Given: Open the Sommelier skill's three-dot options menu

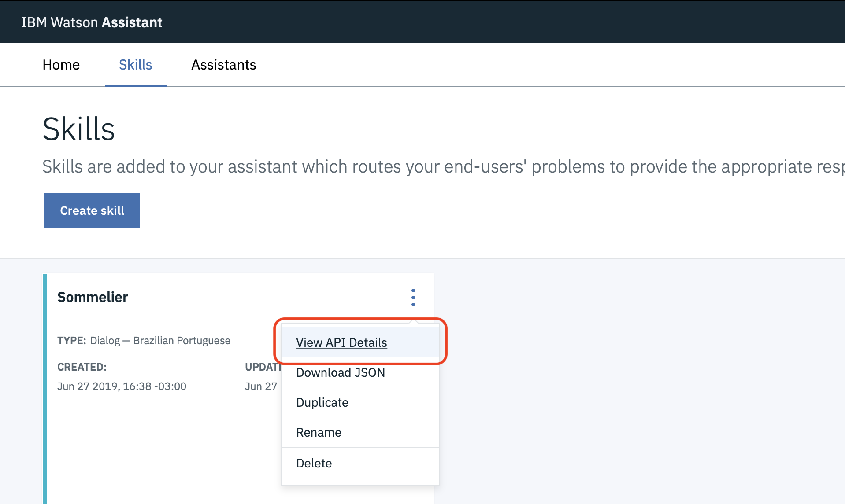Looking at the screenshot, I should coord(413,298).
